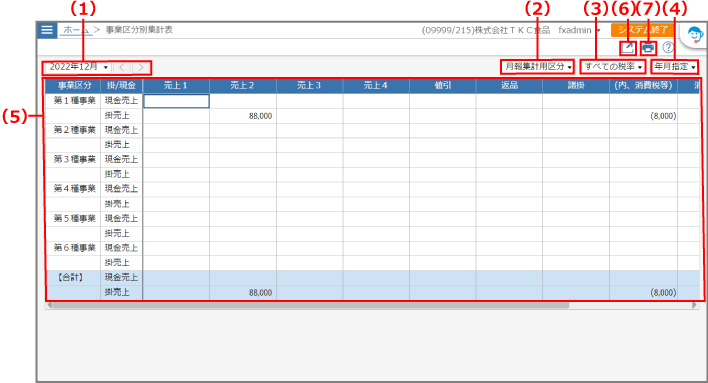Select the 第６種事業 row label
Screen dimensions: 708x383
pyautogui.click(x=74, y=248)
